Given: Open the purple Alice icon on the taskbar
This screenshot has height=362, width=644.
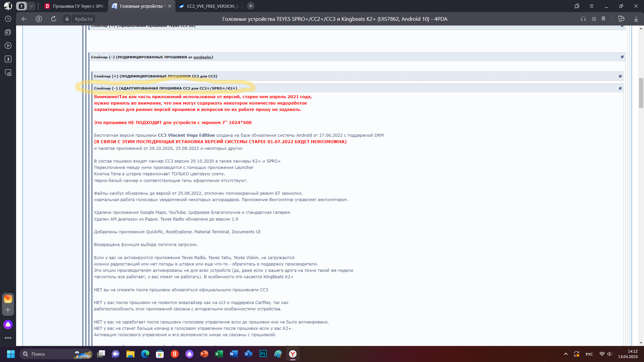Looking at the screenshot, I should pyautogui.click(x=190, y=354).
